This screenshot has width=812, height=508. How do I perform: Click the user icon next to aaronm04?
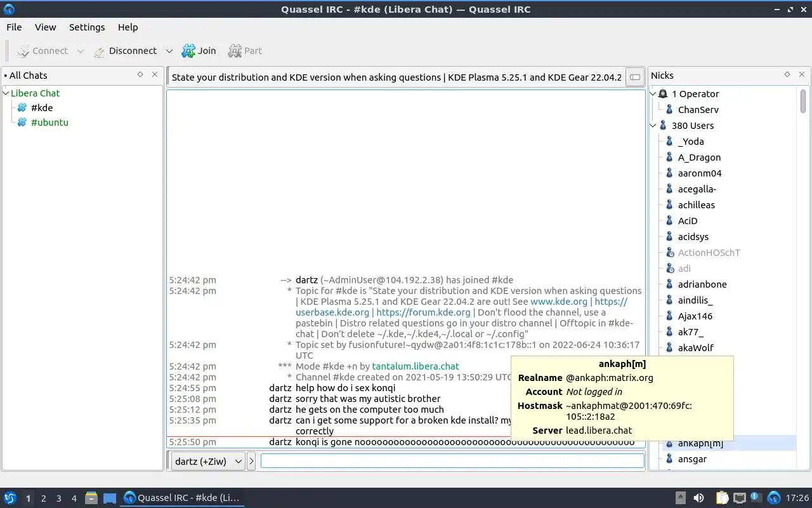point(669,173)
